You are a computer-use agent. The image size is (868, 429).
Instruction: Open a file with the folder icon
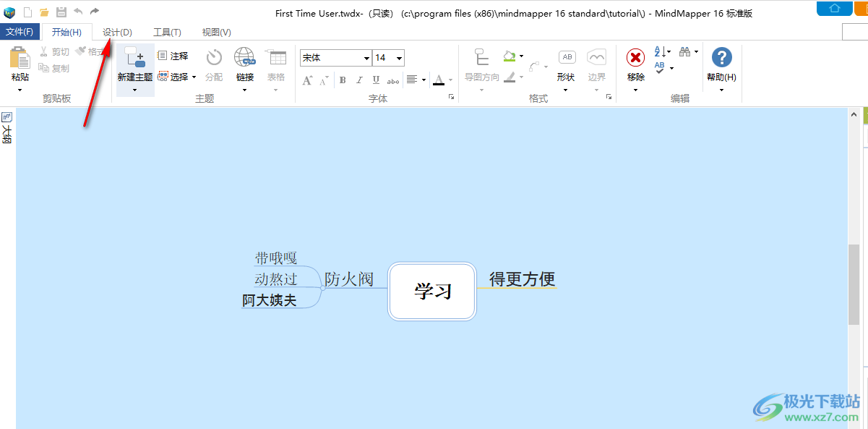(x=44, y=12)
